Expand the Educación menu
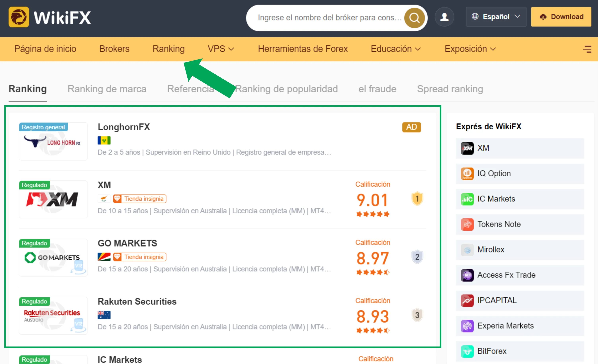 click(x=396, y=49)
